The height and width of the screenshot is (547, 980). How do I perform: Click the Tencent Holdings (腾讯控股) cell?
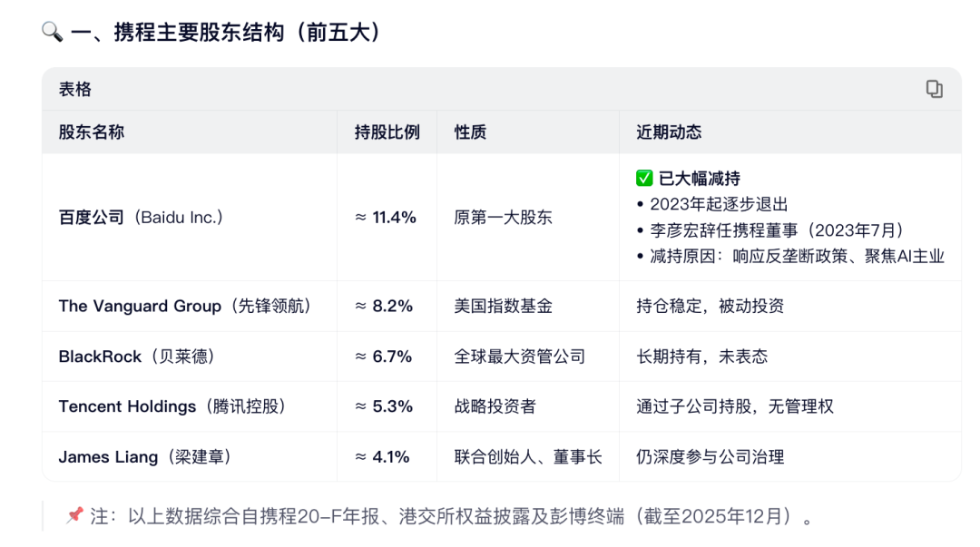172,406
